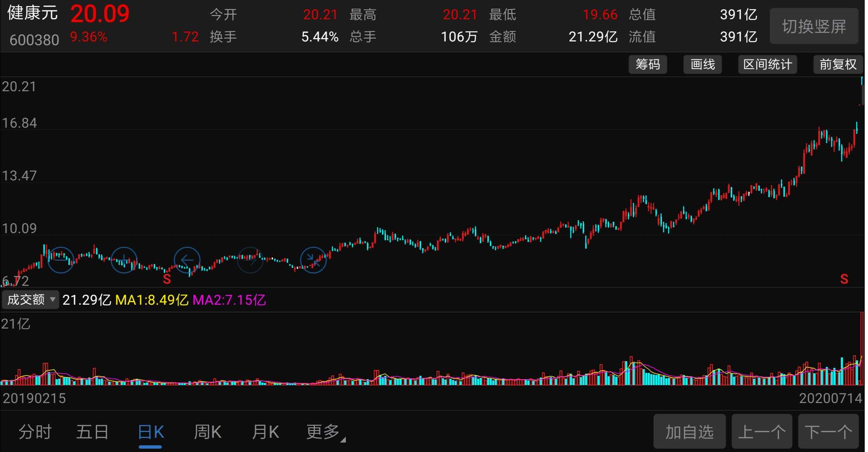868x452 pixels.
Task: Select the 月K tab
Action: (266, 432)
